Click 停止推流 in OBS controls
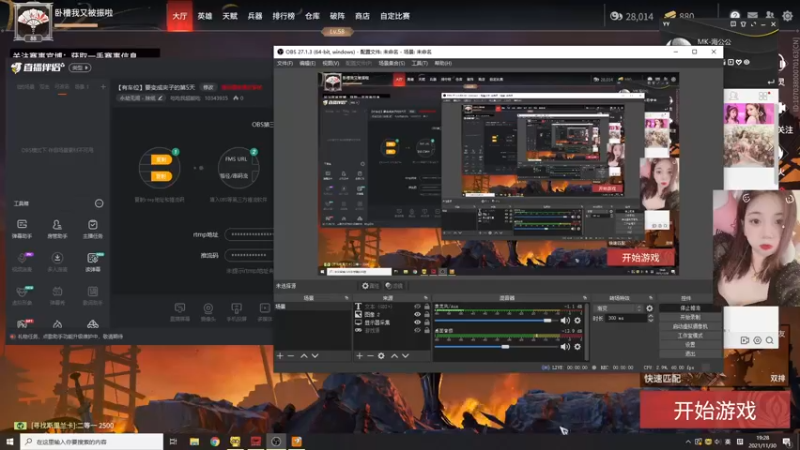Viewport: 800px width, 450px height. pyautogui.click(x=690, y=308)
